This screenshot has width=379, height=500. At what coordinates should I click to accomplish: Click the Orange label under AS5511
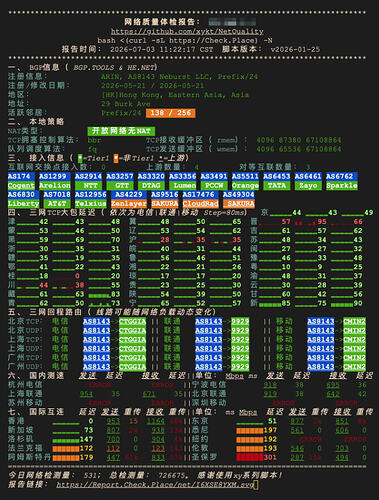point(245,185)
